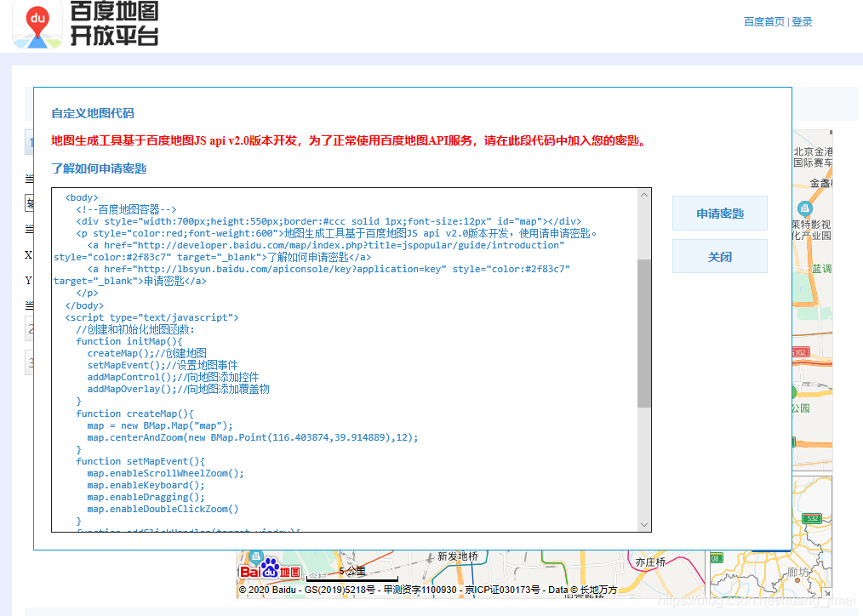The image size is (863, 616).
Task: Click the map copyright line © 2020 Baidu
Action: point(427,590)
